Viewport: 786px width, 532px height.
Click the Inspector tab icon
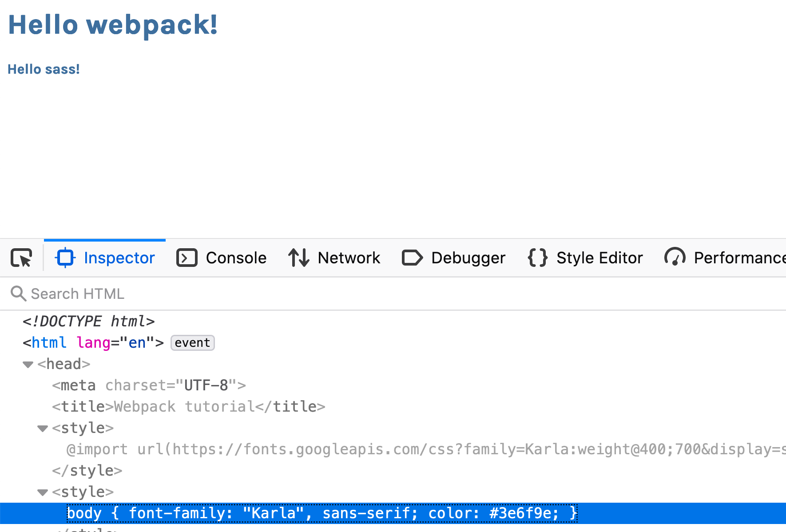click(65, 258)
